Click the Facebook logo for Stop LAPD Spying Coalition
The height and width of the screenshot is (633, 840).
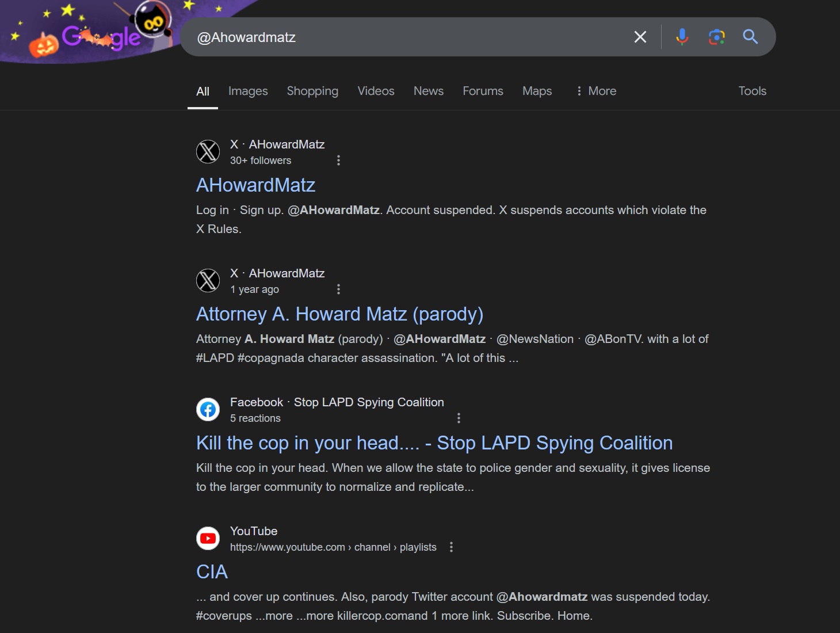208,409
